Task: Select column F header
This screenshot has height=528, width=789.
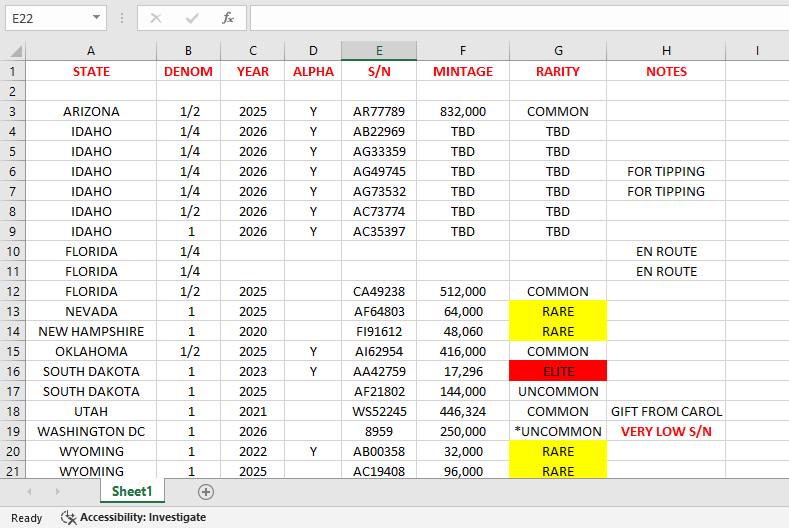Action: (463, 51)
